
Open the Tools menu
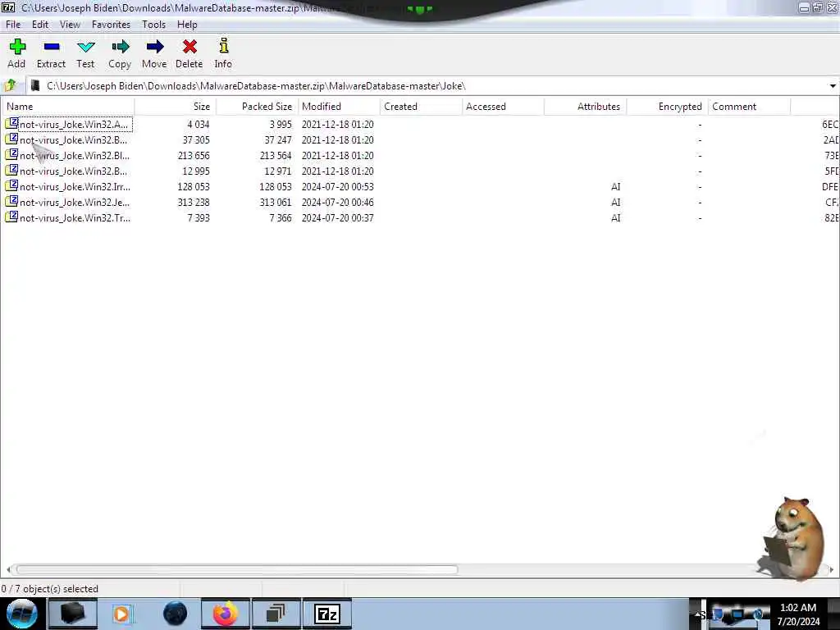click(x=153, y=25)
